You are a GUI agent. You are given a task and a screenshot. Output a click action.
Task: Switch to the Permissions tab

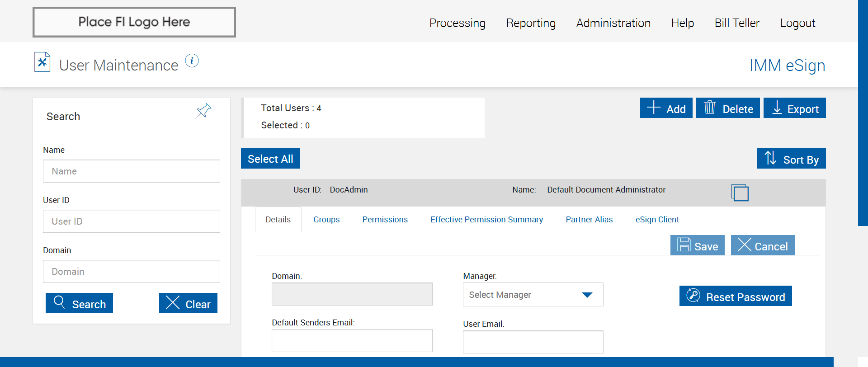(x=385, y=220)
